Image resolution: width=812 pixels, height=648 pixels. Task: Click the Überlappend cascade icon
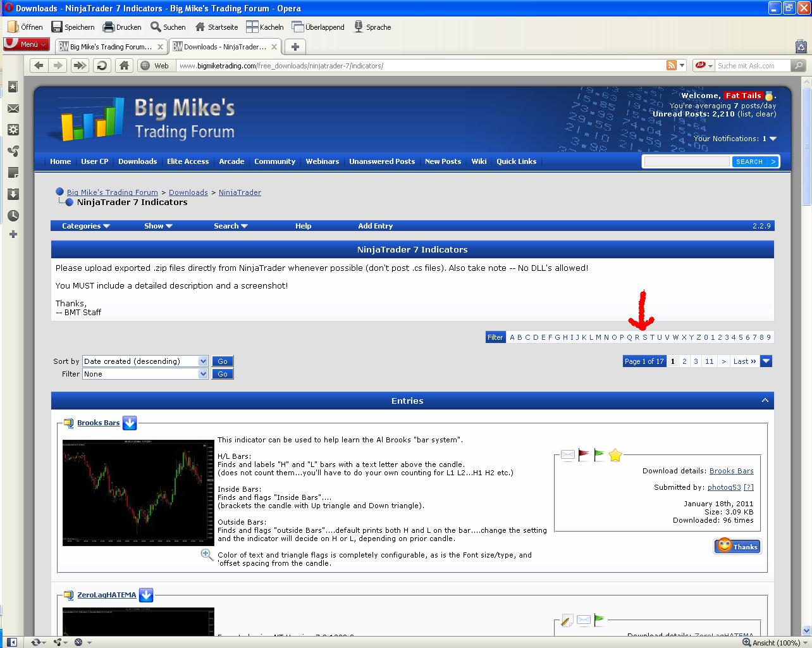[x=297, y=27]
